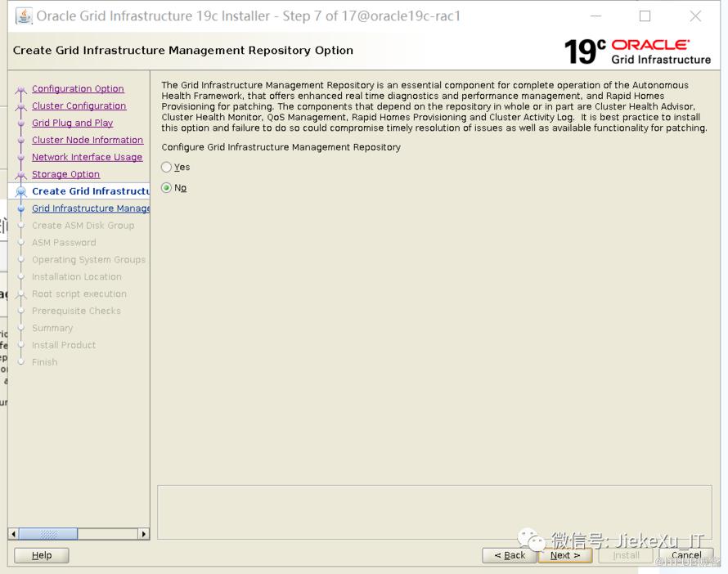This screenshot has width=728, height=574.
Task: Click the Root script execution step
Action: (x=79, y=294)
